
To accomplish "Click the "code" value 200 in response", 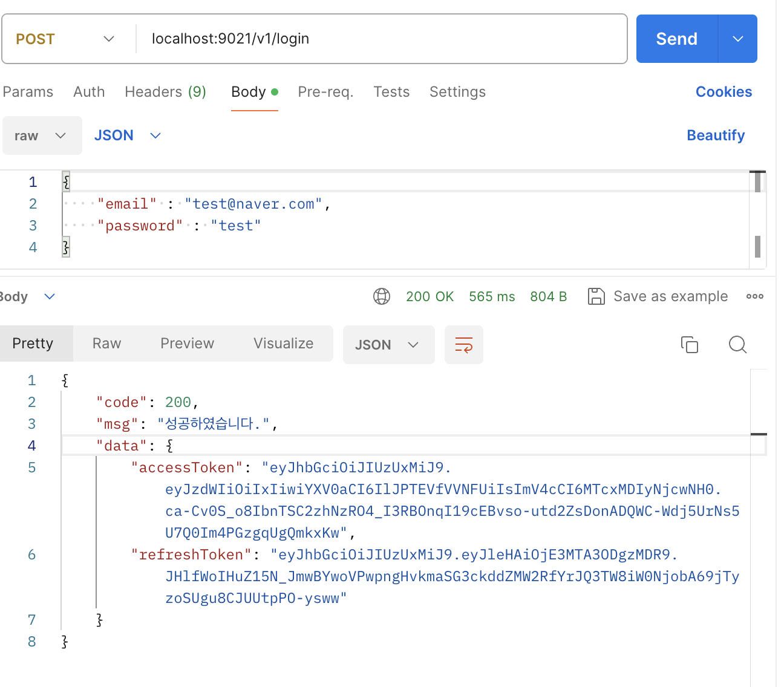I will pos(178,402).
